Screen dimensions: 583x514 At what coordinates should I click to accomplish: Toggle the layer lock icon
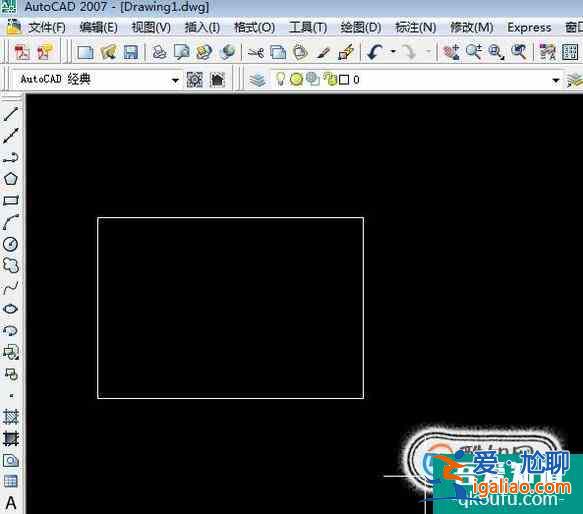click(329, 79)
